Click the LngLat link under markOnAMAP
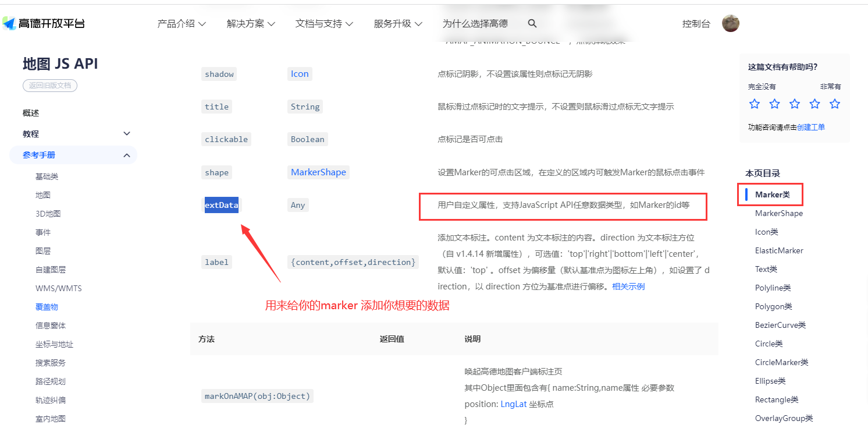 pos(513,404)
